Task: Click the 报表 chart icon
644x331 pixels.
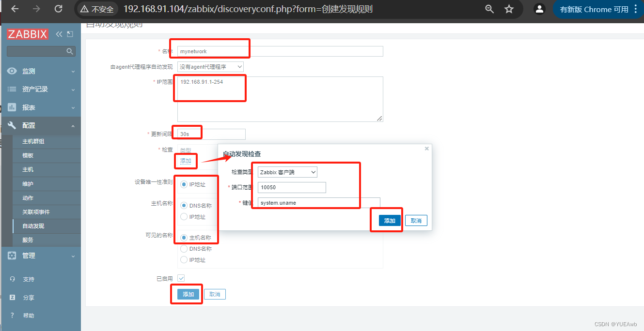Action: click(x=12, y=107)
